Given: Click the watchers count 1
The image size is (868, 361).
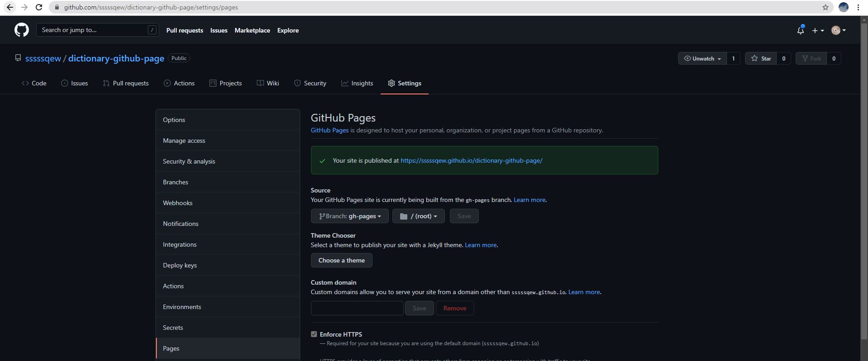Looking at the screenshot, I should tap(733, 58).
